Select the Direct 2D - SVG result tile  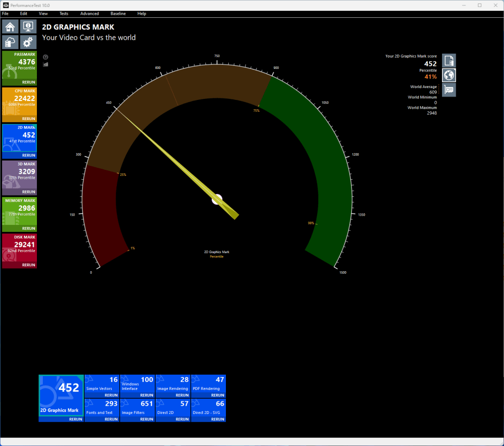[x=209, y=408]
